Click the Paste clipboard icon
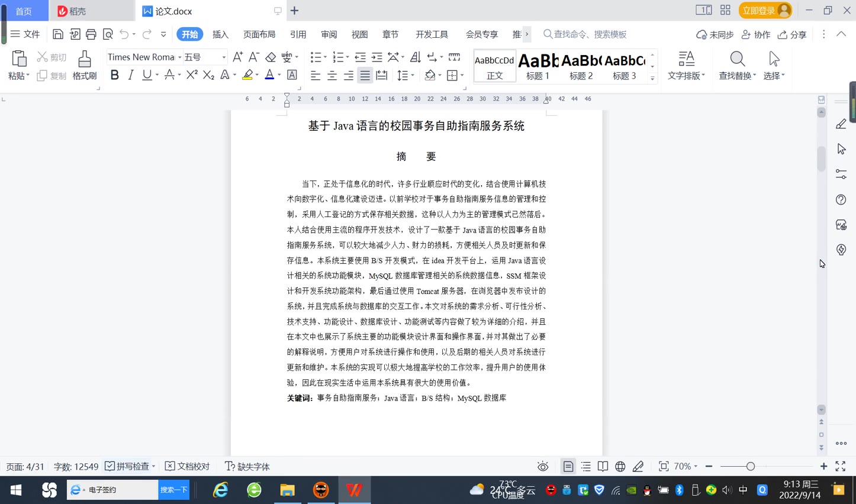This screenshot has height=504, width=856. pos(19,59)
